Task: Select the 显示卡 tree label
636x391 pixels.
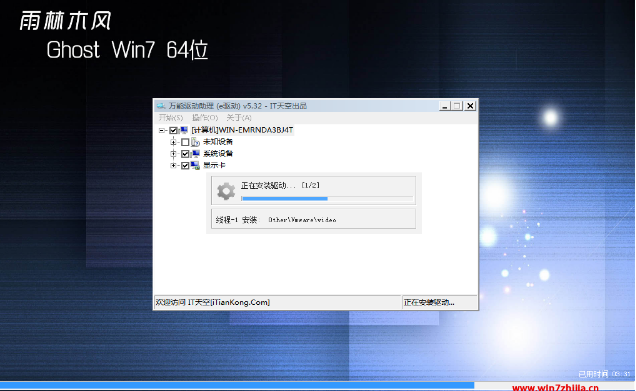Action: coord(214,165)
